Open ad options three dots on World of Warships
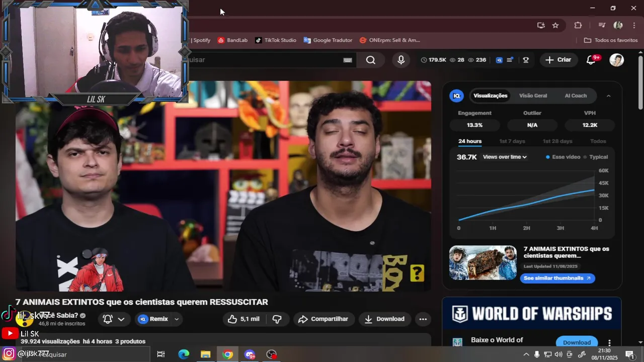This screenshot has width=644, height=362. pyautogui.click(x=609, y=343)
